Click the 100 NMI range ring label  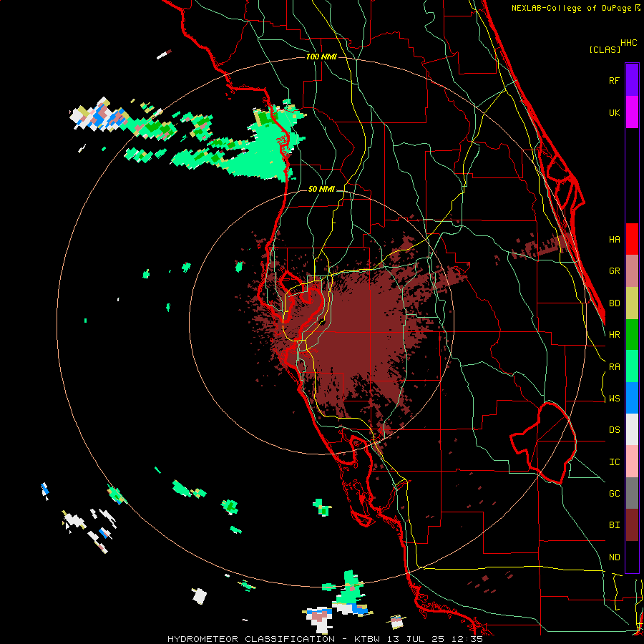pos(321,57)
